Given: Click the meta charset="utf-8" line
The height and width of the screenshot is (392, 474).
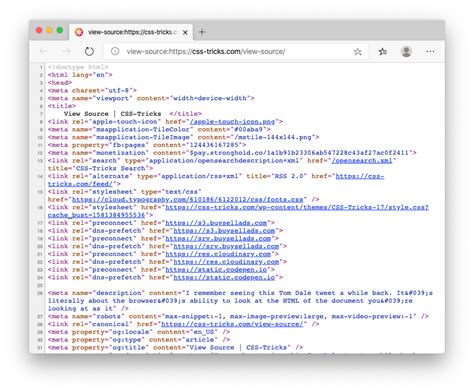Looking at the screenshot, I should click(92, 90).
